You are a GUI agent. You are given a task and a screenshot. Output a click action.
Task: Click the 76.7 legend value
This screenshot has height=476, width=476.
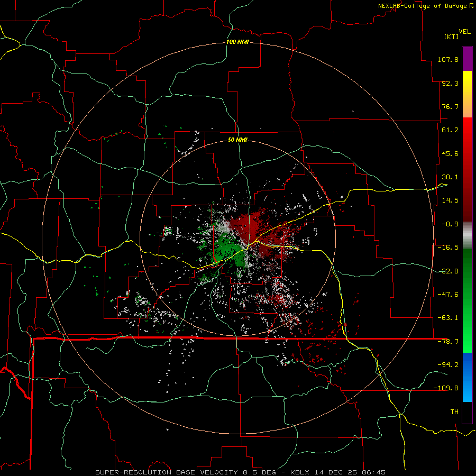click(450, 106)
